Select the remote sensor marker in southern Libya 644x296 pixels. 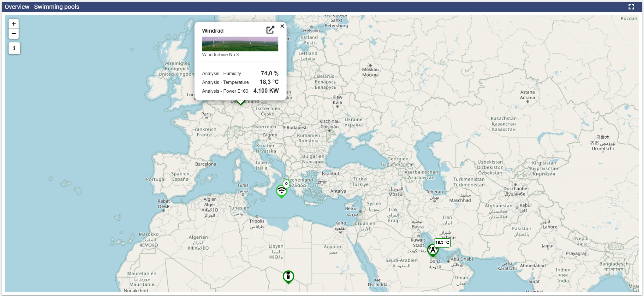coord(288,276)
